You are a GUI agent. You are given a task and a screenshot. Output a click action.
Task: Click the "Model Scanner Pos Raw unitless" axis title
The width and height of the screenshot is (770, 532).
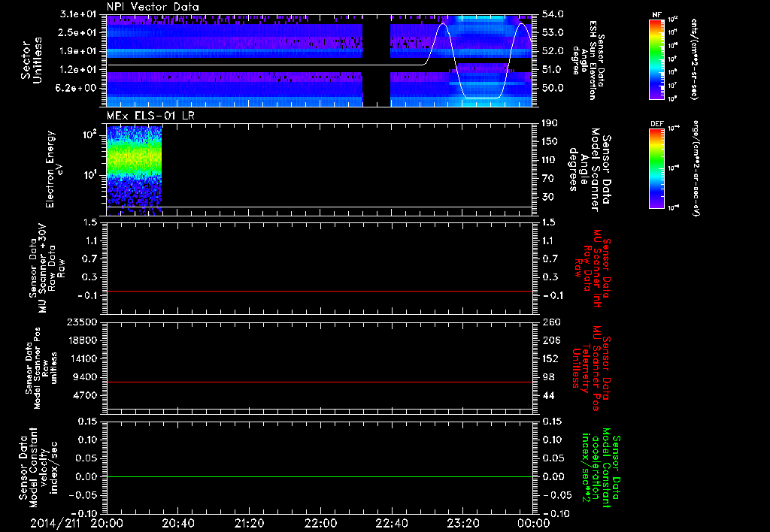pyautogui.click(x=42, y=368)
